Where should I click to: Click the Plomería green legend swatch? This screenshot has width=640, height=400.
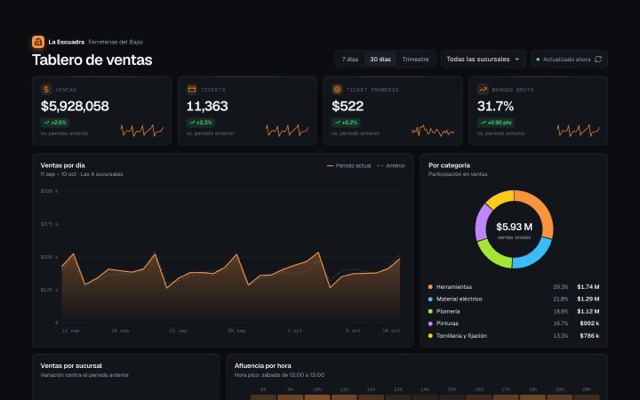tap(430, 311)
